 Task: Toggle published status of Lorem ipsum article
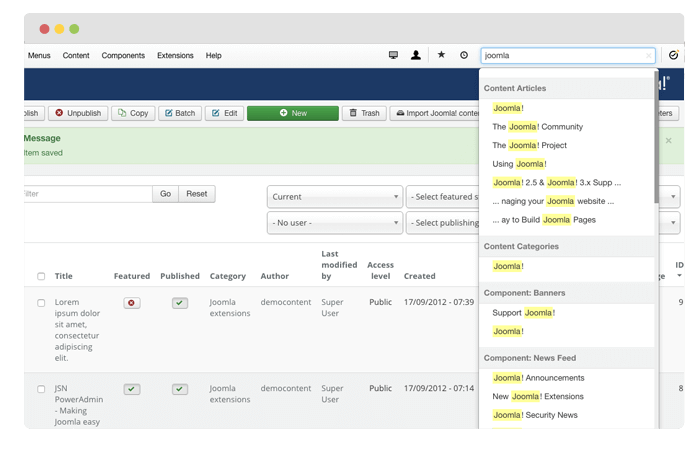pos(179,303)
